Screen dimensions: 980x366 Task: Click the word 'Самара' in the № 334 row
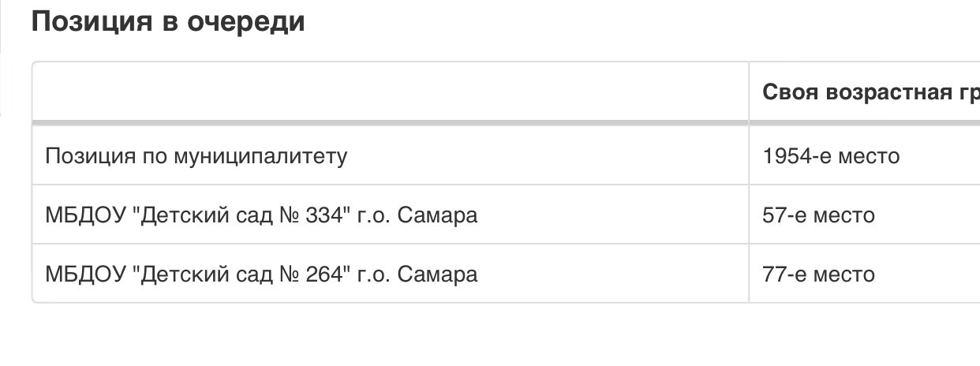[x=437, y=215]
